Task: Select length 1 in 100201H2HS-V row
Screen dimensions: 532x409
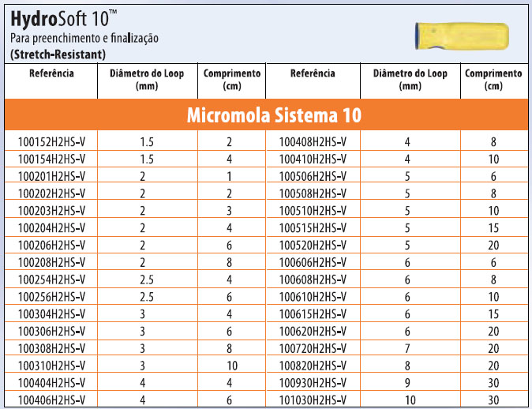Action: click(x=230, y=177)
